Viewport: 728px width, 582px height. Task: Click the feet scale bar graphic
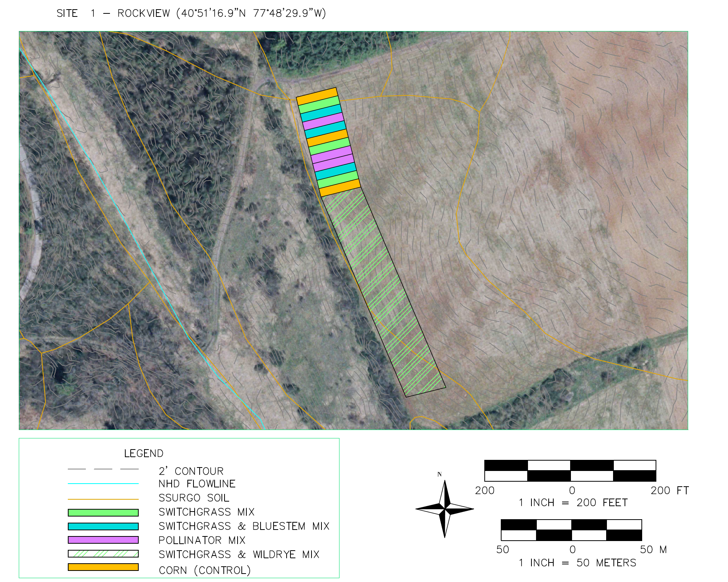570,471
